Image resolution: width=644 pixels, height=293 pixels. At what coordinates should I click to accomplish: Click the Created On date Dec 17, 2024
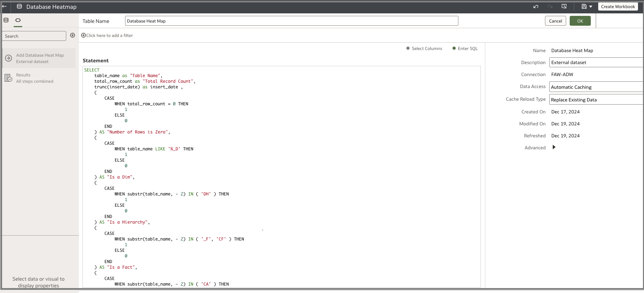click(x=565, y=112)
